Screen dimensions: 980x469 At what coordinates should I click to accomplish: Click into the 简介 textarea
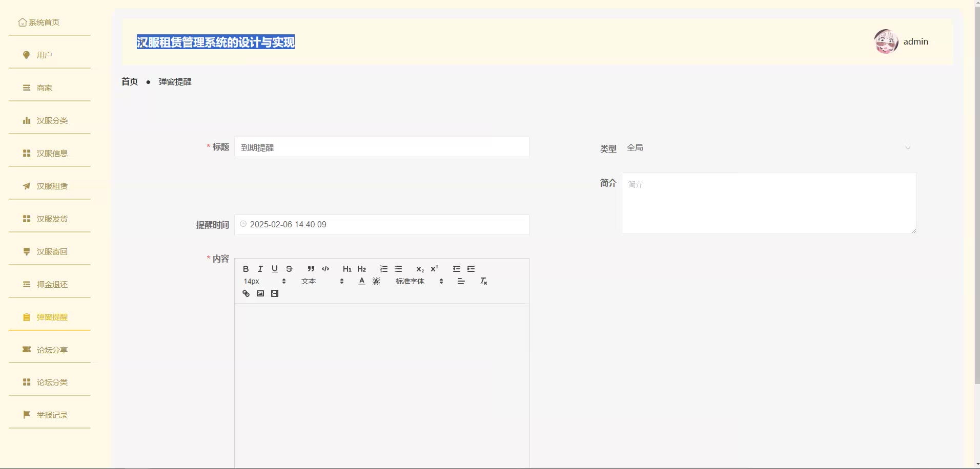click(769, 203)
